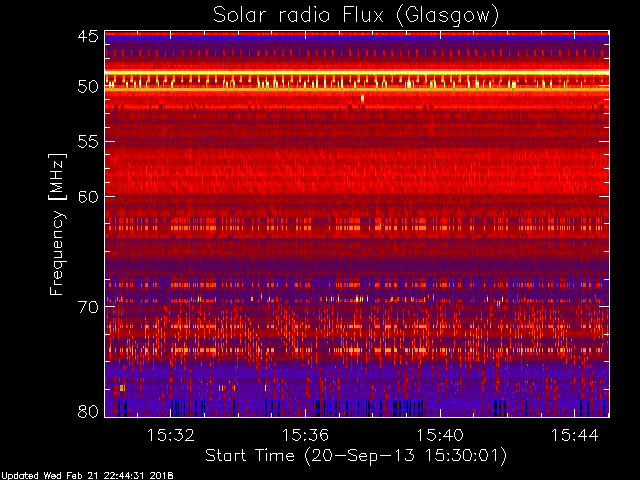
Task: Click the 60 frequency tick label
Action: (88, 197)
